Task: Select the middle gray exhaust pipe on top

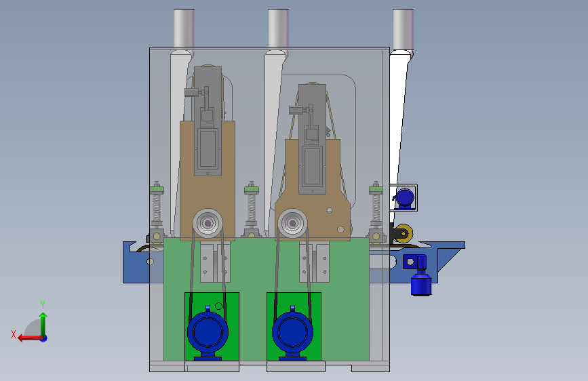Action: pos(278,29)
